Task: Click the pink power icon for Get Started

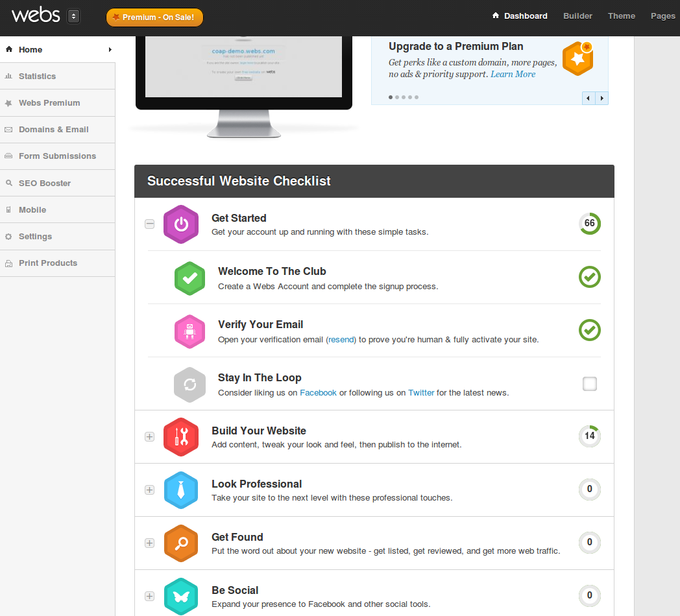Action: pos(181,224)
